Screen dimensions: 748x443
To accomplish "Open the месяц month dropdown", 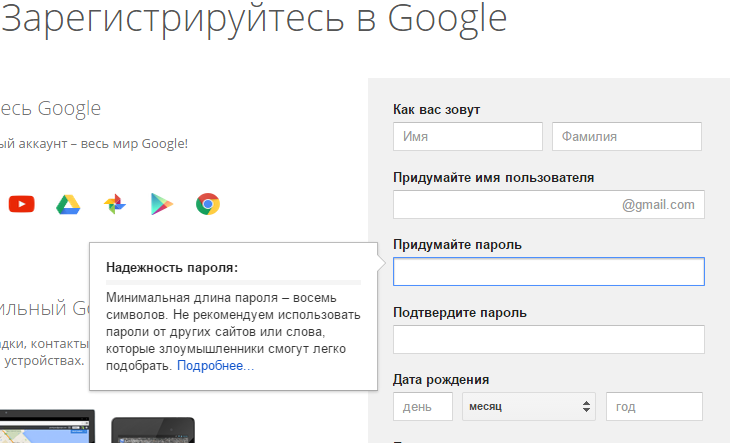I will 529,407.
